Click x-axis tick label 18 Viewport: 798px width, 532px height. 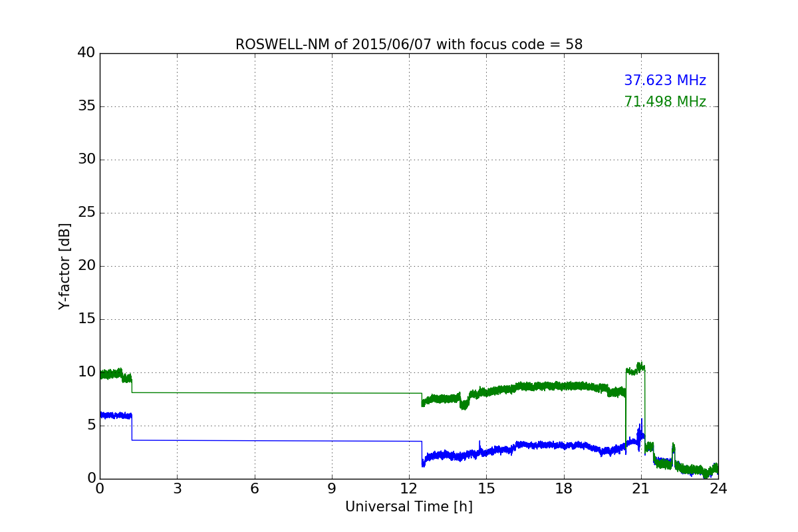[x=564, y=489]
